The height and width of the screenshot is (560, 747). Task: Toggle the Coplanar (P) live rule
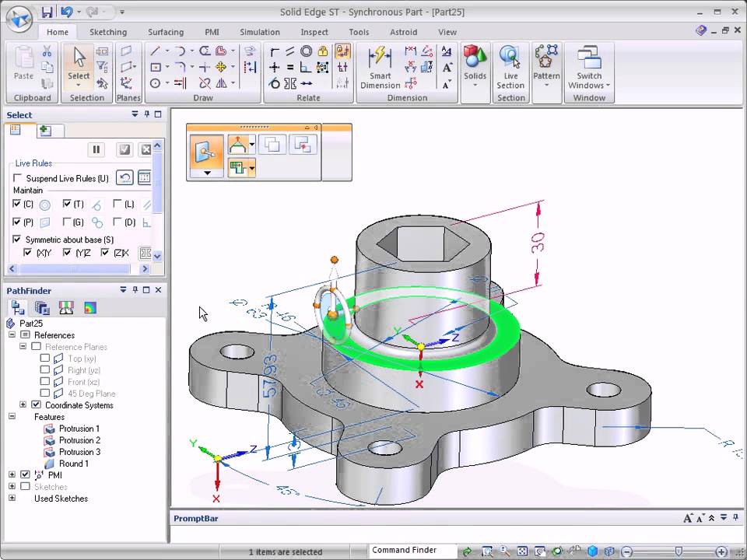pyautogui.click(x=16, y=222)
